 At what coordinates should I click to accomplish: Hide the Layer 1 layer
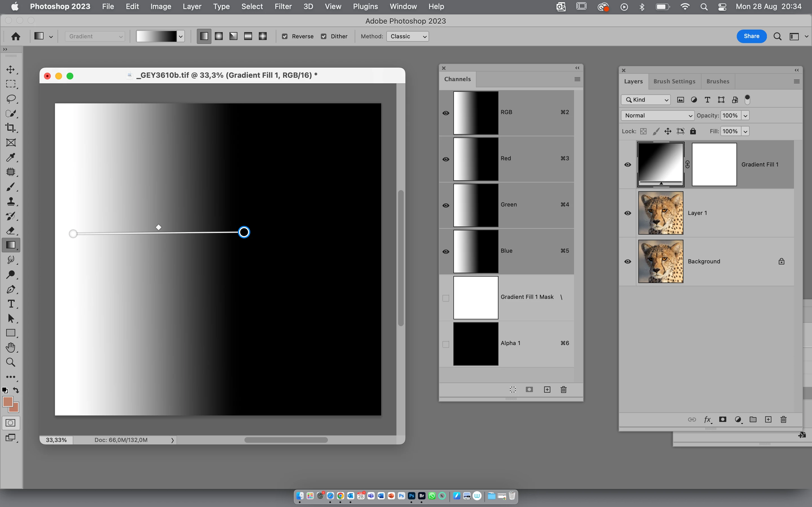[x=628, y=213]
